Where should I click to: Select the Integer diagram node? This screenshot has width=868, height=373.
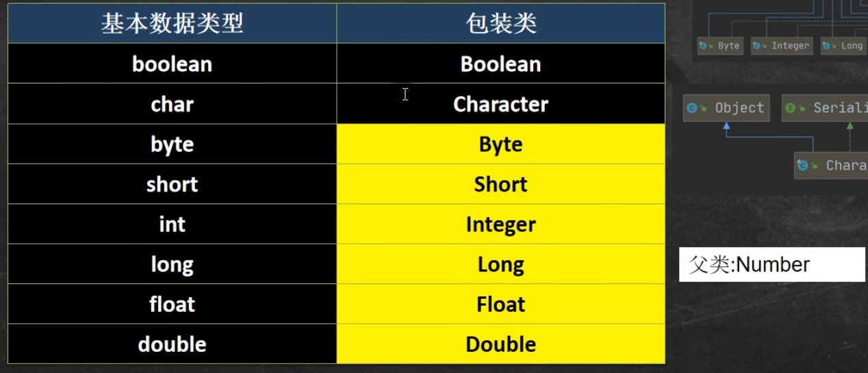tap(782, 46)
